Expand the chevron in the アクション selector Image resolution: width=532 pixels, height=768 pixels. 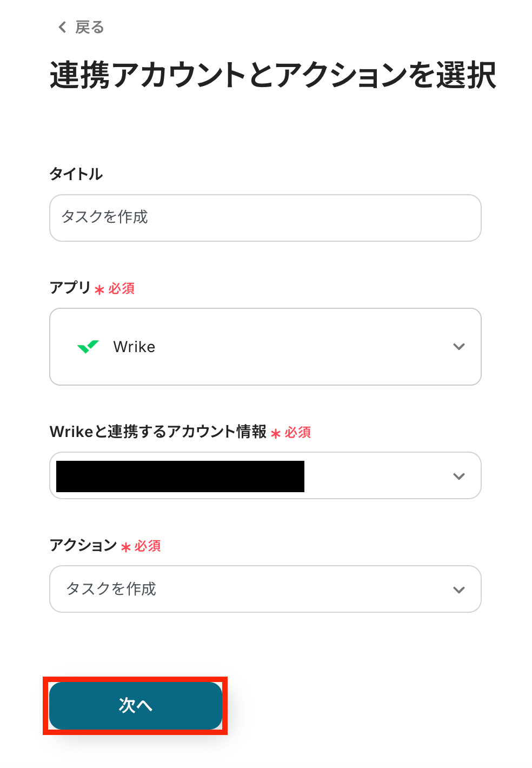458,590
